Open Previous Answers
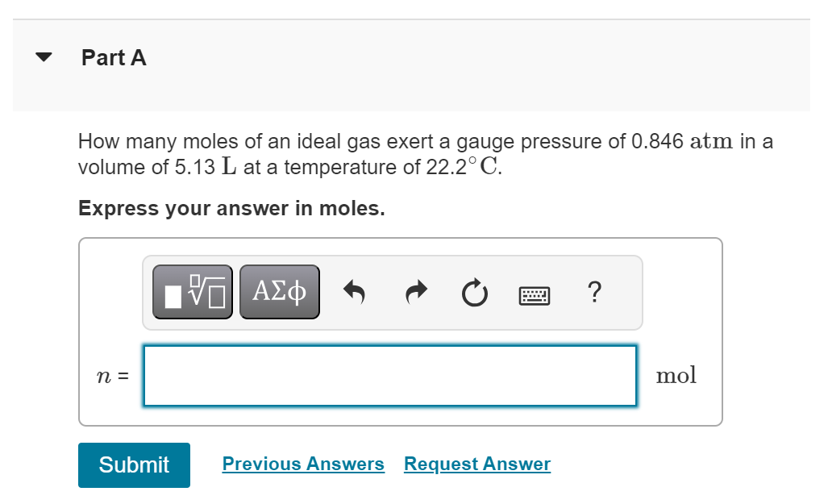Image resolution: width=828 pixels, height=504 pixels. click(303, 464)
